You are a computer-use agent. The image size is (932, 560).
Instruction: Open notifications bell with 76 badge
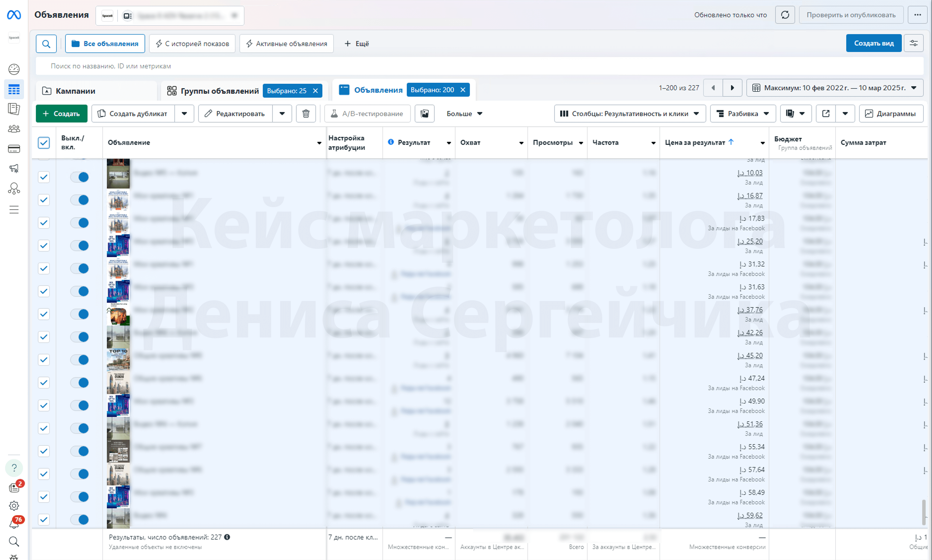pyautogui.click(x=14, y=523)
